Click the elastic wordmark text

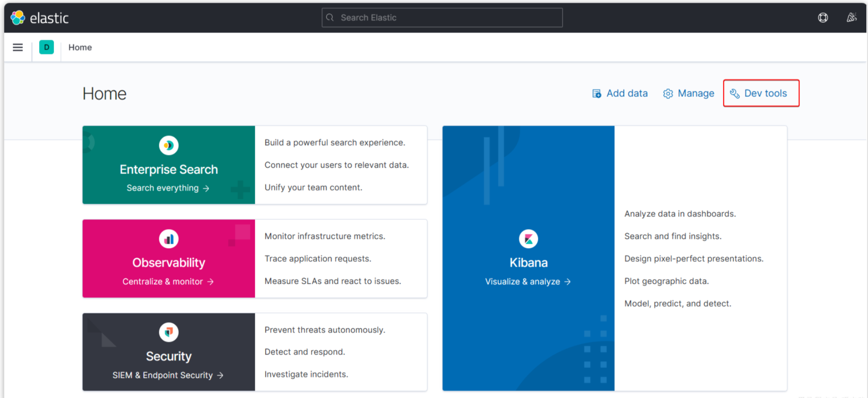coord(49,18)
